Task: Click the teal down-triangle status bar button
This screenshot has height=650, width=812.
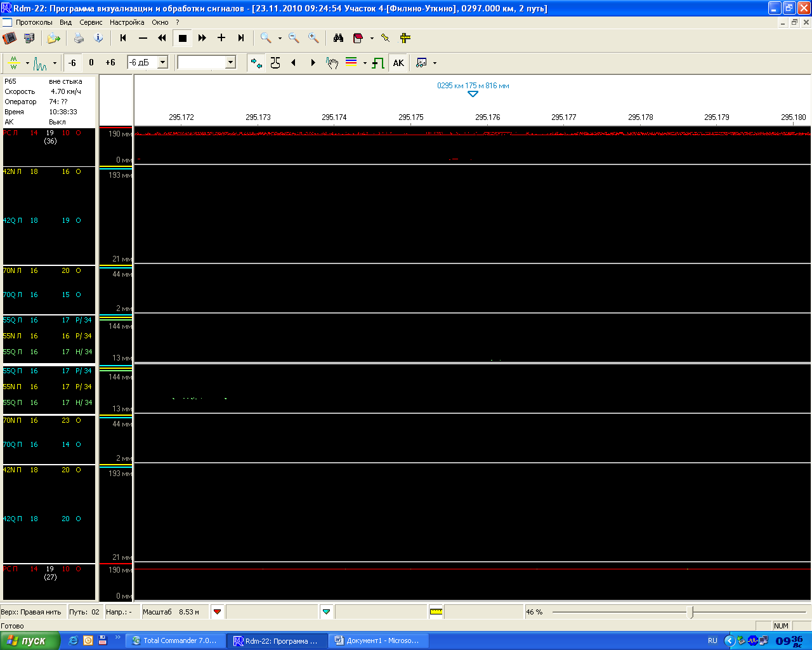Action: tap(327, 612)
